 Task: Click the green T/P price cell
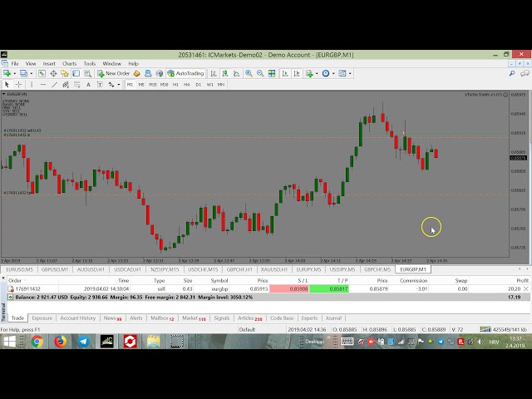tap(329, 288)
